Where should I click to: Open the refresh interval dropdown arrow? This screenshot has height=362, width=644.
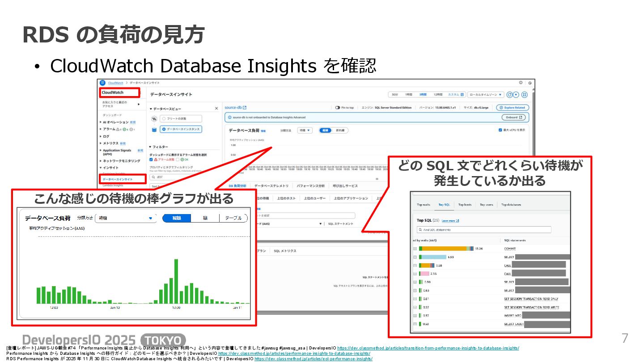pos(516,95)
